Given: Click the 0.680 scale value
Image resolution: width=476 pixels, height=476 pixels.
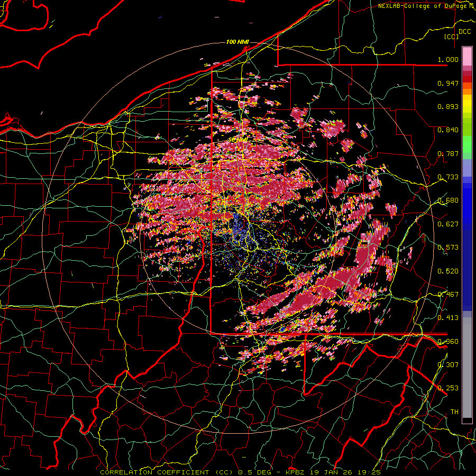Looking at the screenshot, I should pyautogui.click(x=448, y=200).
